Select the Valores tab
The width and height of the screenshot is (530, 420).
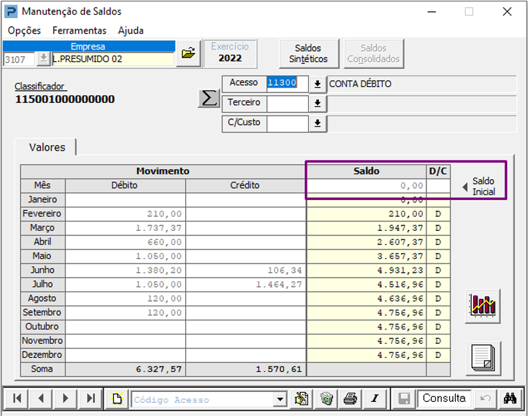point(47,148)
